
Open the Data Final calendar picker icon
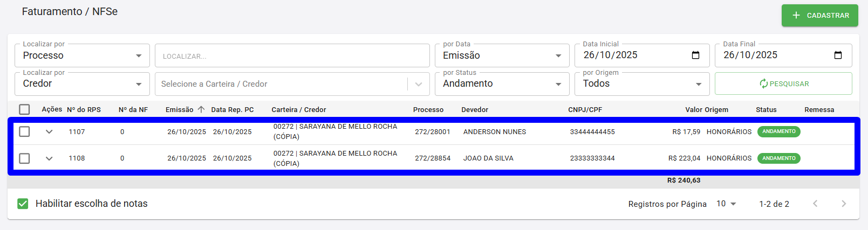click(x=838, y=55)
